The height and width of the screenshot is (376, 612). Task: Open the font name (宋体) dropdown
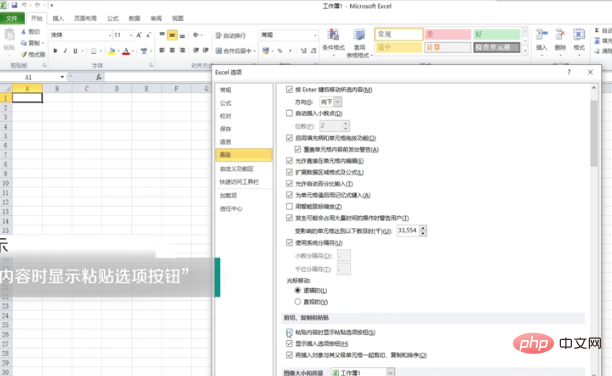click(x=110, y=35)
